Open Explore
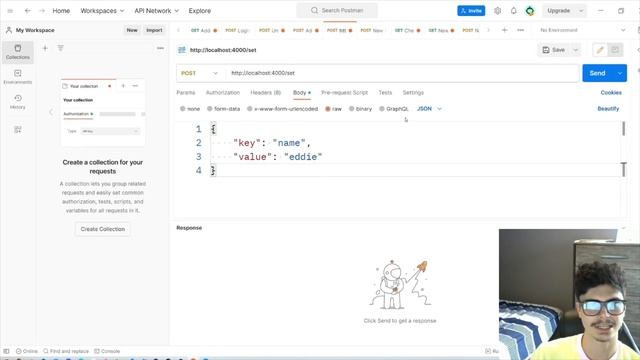This screenshot has height=360, width=640. tap(200, 11)
